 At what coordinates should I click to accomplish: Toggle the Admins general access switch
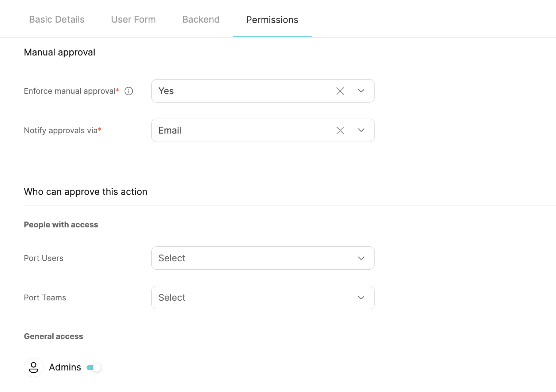[94, 368]
